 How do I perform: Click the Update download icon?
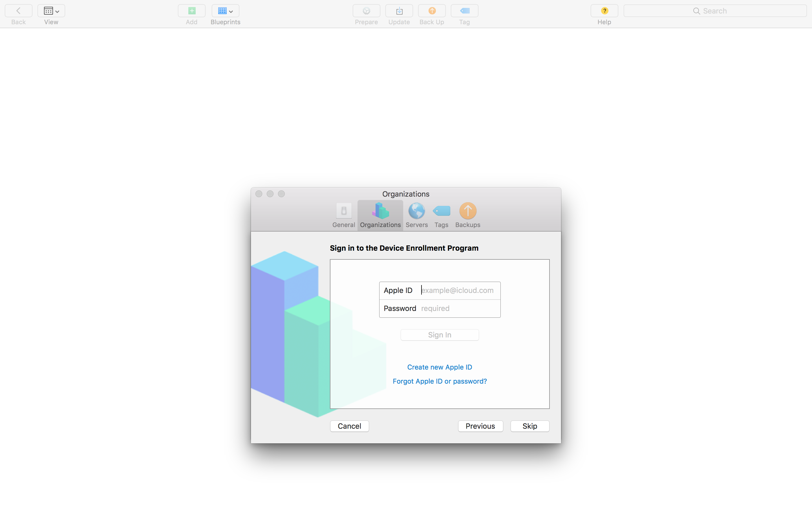[x=399, y=11]
